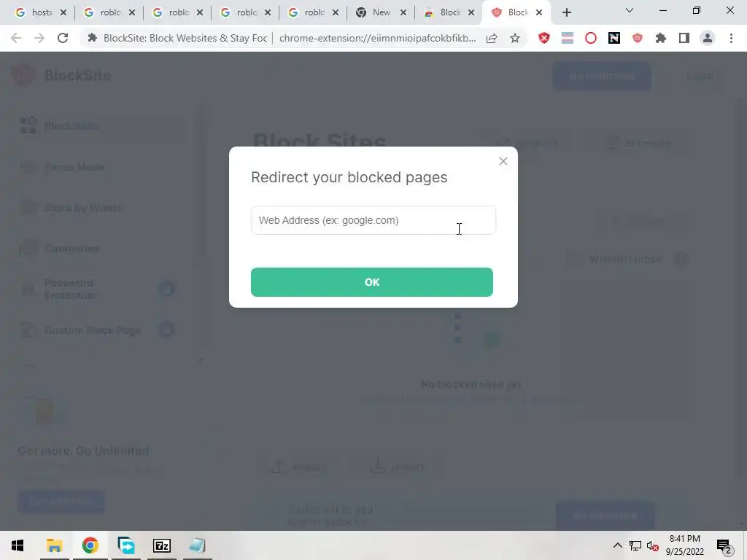Open 7-Zip from the taskbar
The width and height of the screenshot is (747, 560).
click(161, 545)
